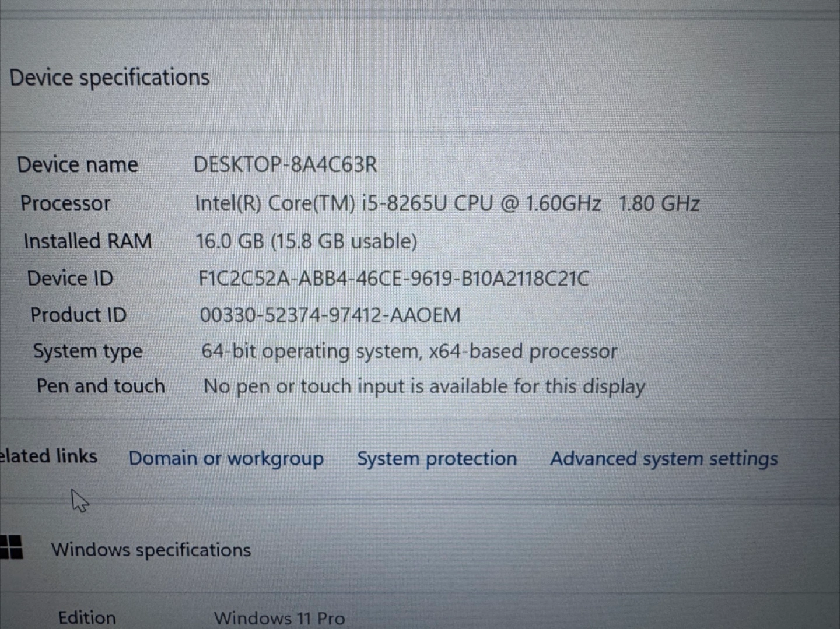The width and height of the screenshot is (840, 629).
Task: Click the System type label
Action: 87,352
